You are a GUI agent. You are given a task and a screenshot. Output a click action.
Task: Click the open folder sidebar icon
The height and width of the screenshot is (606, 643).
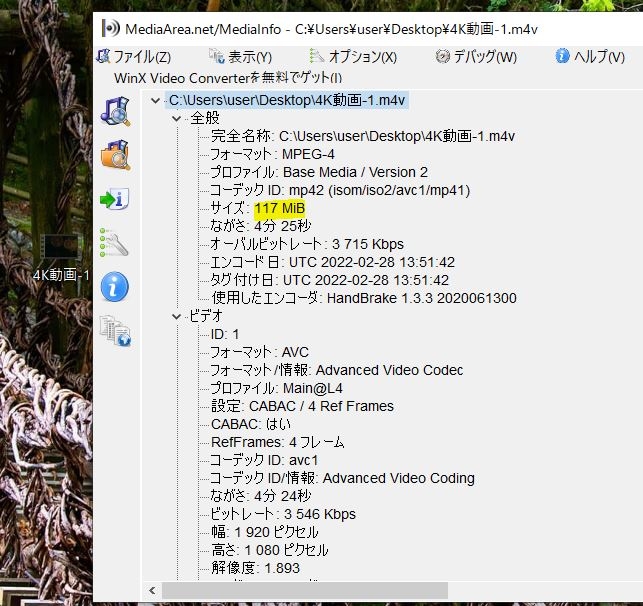coord(115,155)
